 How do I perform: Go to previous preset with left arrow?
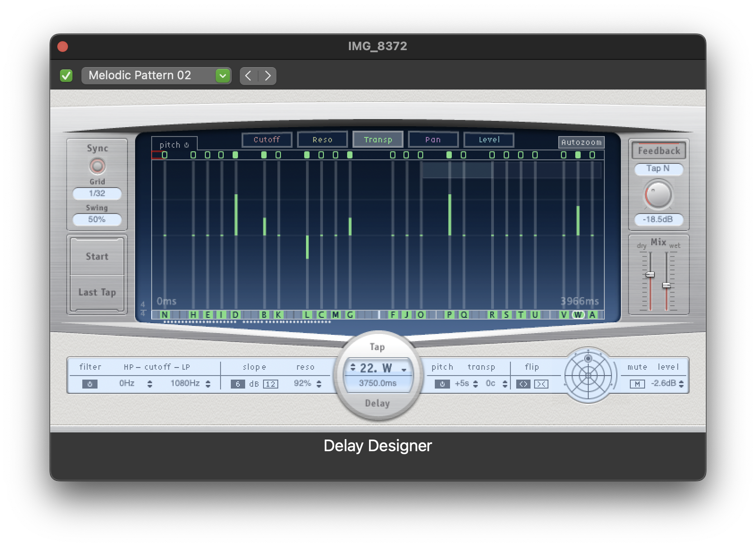[249, 76]
